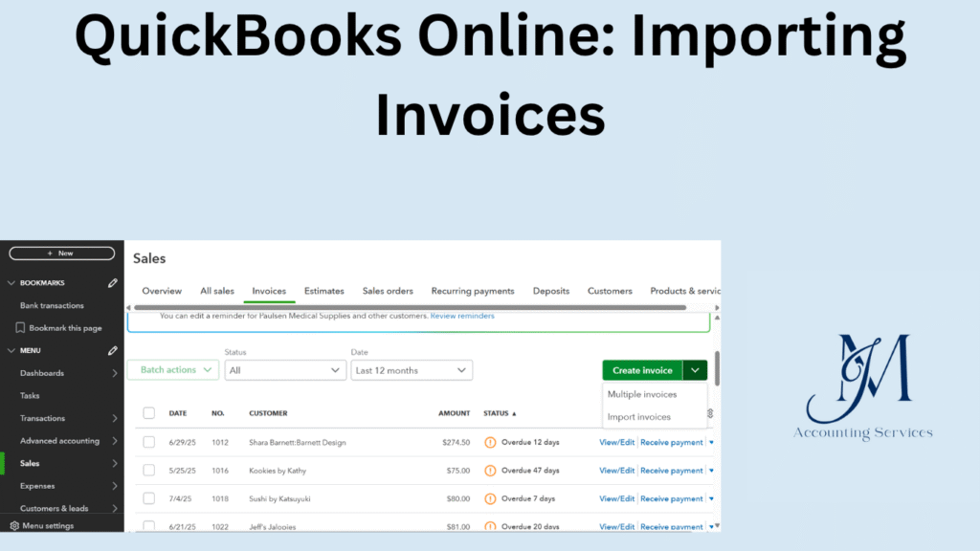This screenshot has width=980, height=551.
Task: Open Bank transactions in the sidebar
Action: (52, 305)
